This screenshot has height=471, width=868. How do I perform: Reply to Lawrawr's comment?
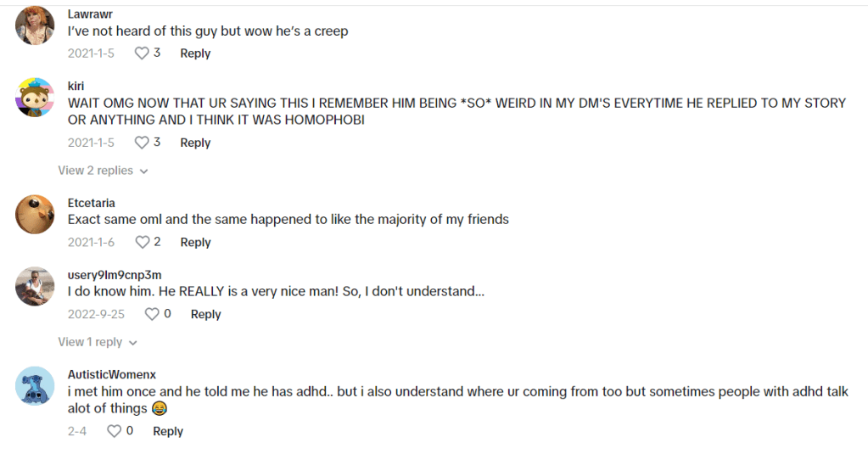[195, 53]
